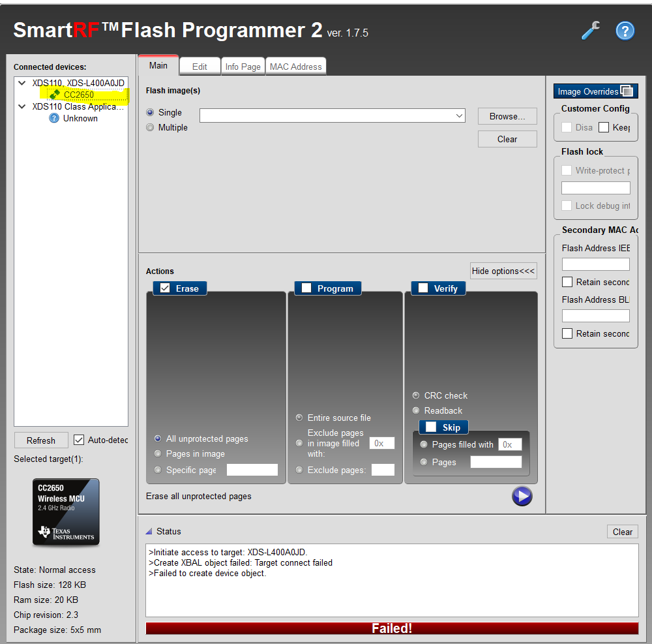
Task: Select Pages in image erase option
Action: pos(158,453)
